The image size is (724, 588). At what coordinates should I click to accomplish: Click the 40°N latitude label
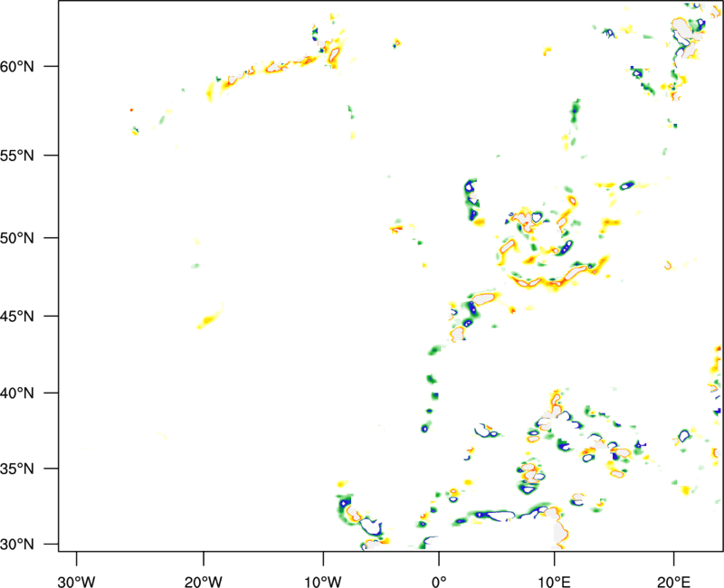click(17, 394)
